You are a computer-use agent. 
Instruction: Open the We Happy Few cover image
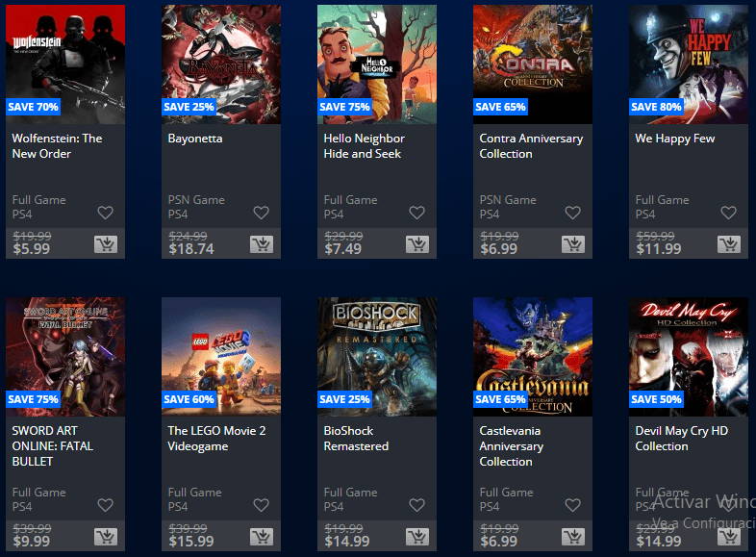pos(689,64)
